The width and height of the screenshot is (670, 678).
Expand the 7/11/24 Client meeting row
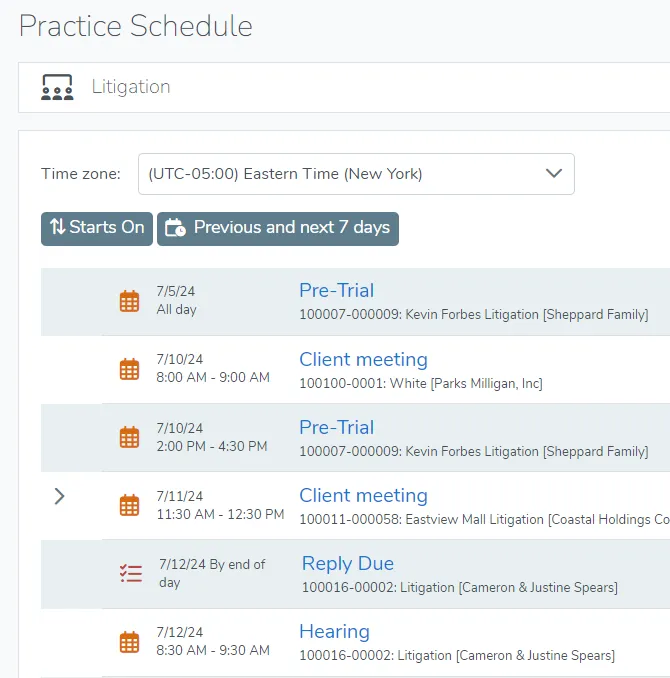click(59, 495)
